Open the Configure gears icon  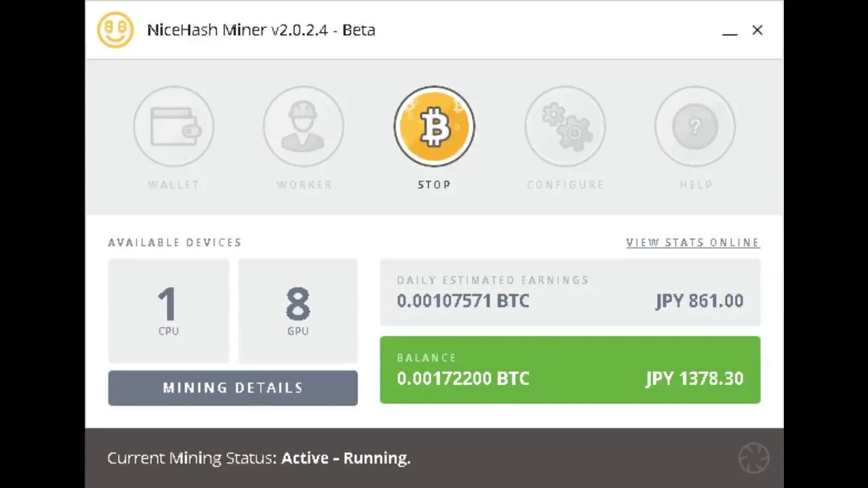(565, 126)
